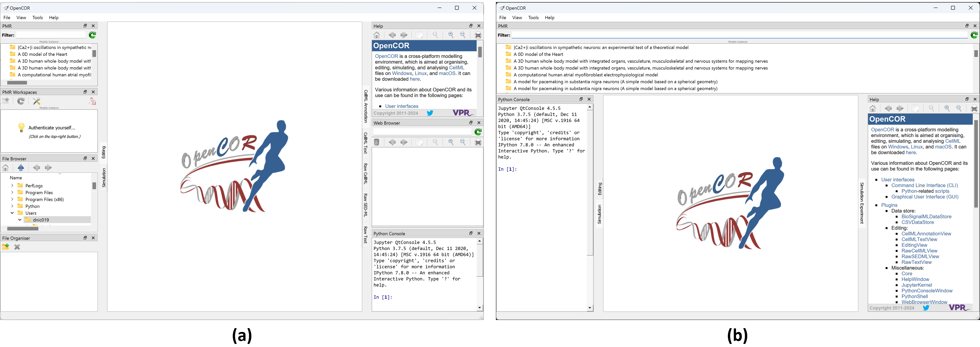Click the PMR Filter field in window (a)

[x=51, y=35]
